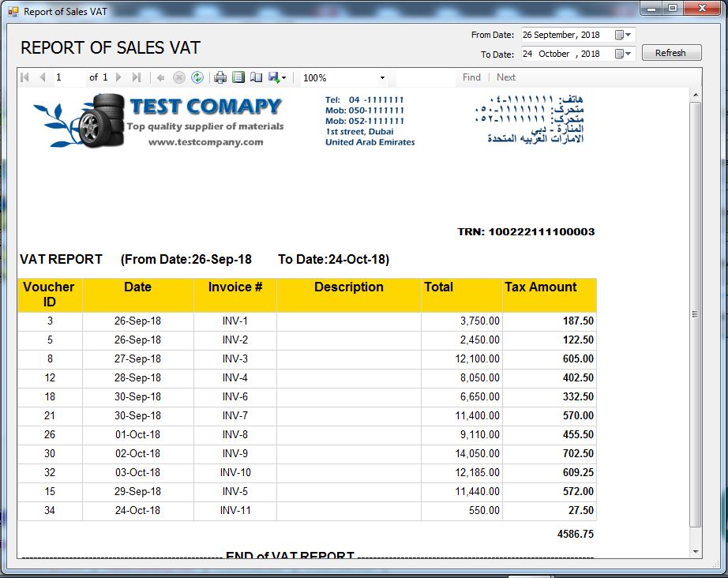Jump to last report page
The image size is (728, 578).
click(x=136, y=77)
